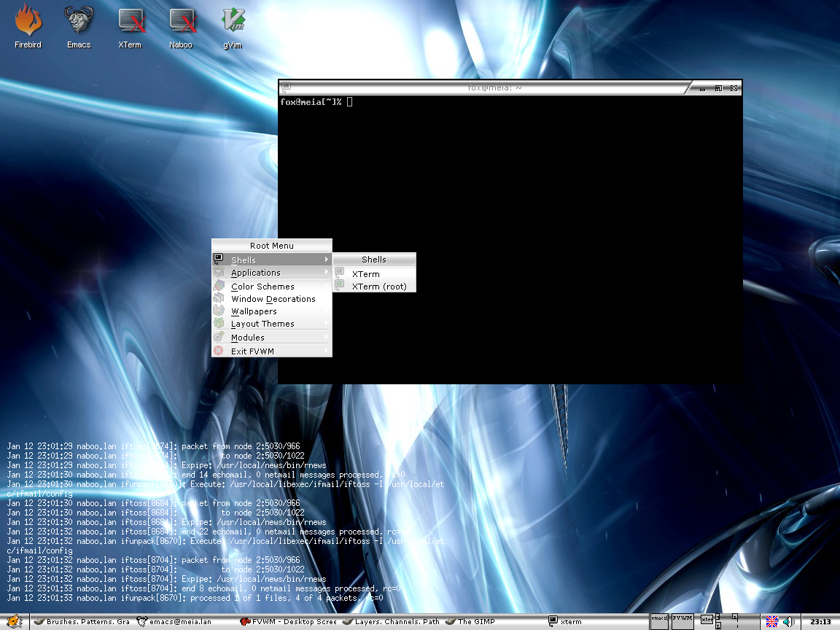
Task: Switch to Brushes, Patterns taskbar window
Action: [82, 621]
